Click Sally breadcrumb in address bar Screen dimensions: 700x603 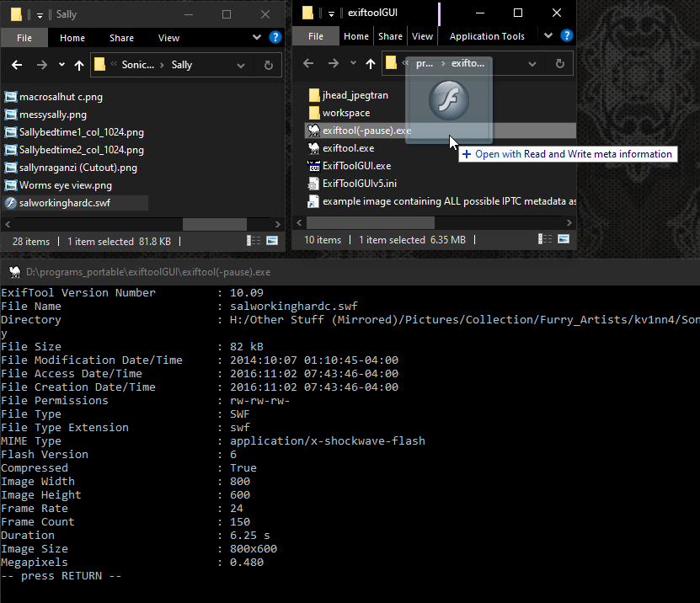(x=182, y=65)
